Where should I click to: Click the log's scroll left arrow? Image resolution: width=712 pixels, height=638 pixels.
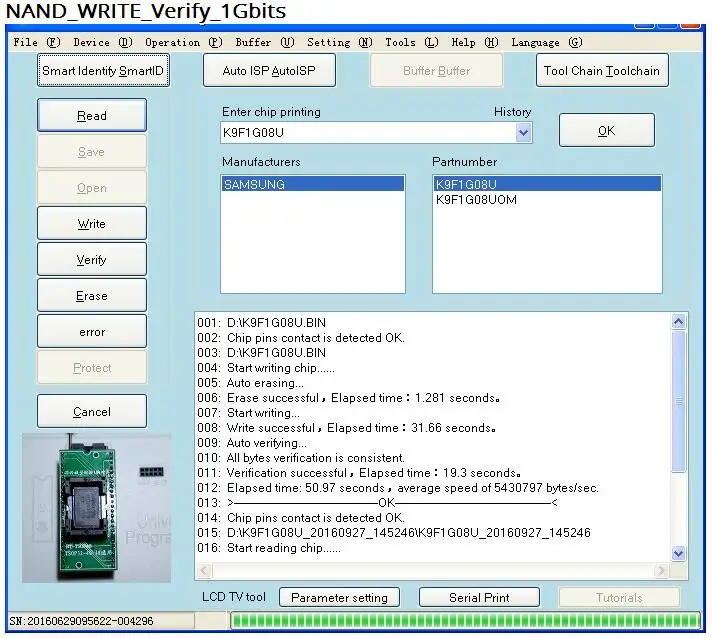pyautogui.click(x=204, y=570)
